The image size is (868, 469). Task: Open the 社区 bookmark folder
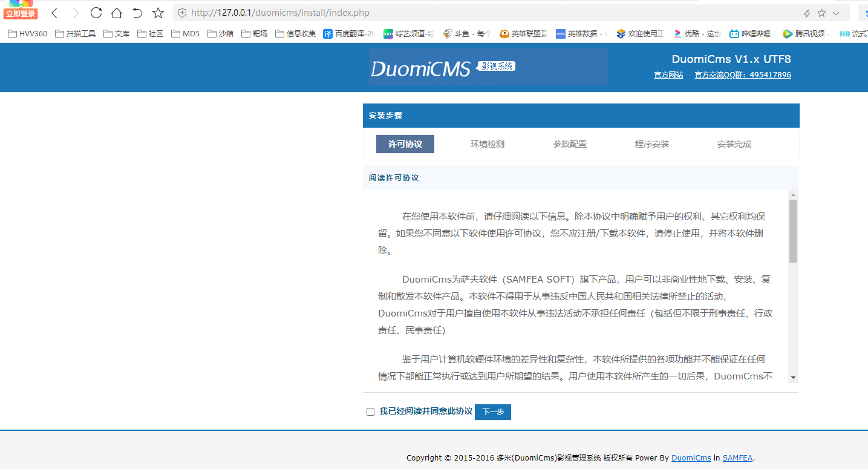coord(150,34)
